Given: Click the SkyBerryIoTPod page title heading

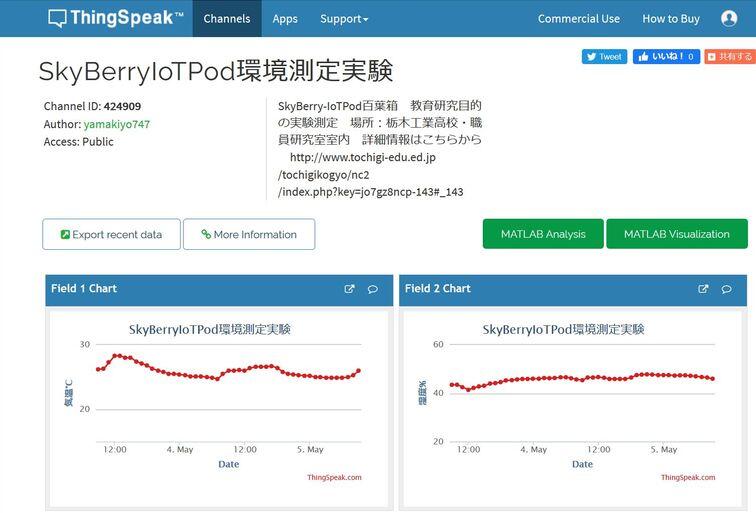Looking at the screenshot, I should 216,71.
